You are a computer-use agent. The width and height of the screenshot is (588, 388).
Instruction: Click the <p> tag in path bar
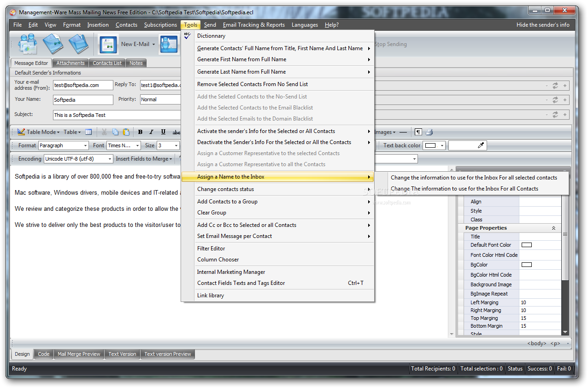[556, 343]
